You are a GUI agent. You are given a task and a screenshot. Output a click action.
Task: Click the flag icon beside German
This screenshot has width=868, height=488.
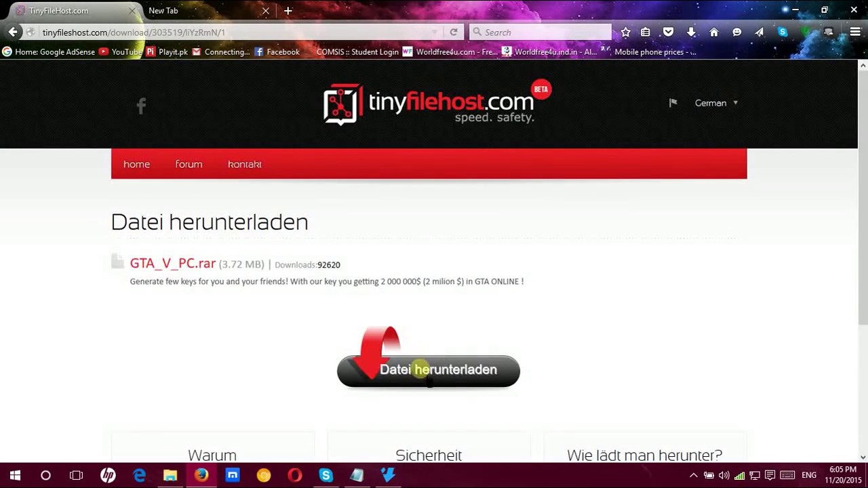[x=673, y=103]
